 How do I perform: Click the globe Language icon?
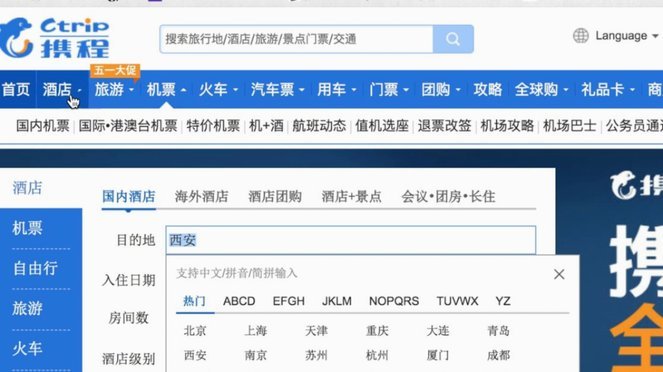point(581,36)
